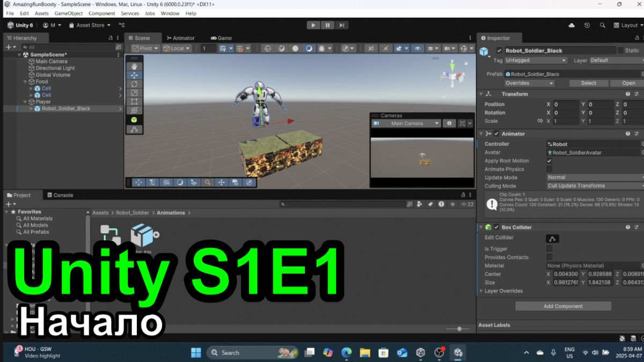The image size is (644, 362).
Task: Toggle the Animator component enabled checkbox
Action: click(x=496, y=134)
